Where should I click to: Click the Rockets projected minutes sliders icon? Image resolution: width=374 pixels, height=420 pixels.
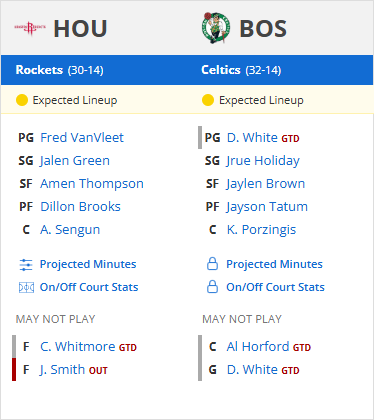(26, 265)
